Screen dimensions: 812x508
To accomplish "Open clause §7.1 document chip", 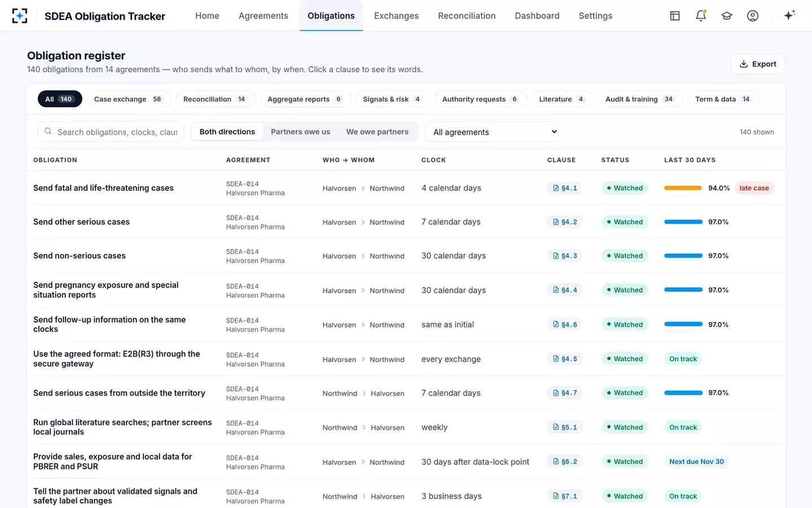I will tap(565, 496).
